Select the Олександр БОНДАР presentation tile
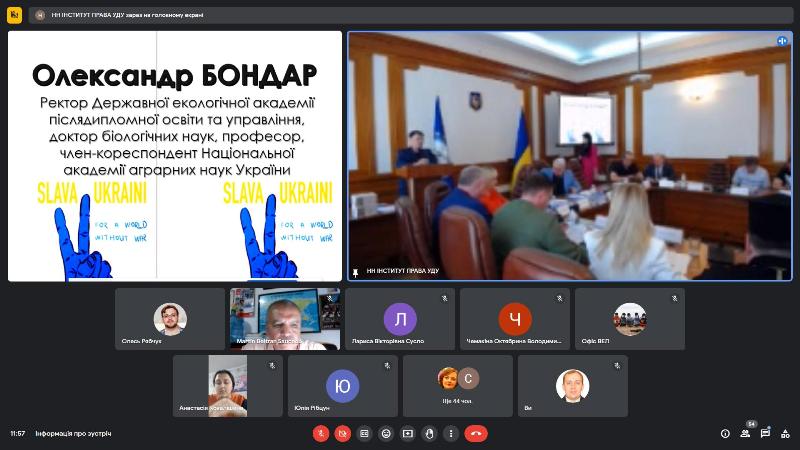The image size is (800, 450). coord(175,155)
